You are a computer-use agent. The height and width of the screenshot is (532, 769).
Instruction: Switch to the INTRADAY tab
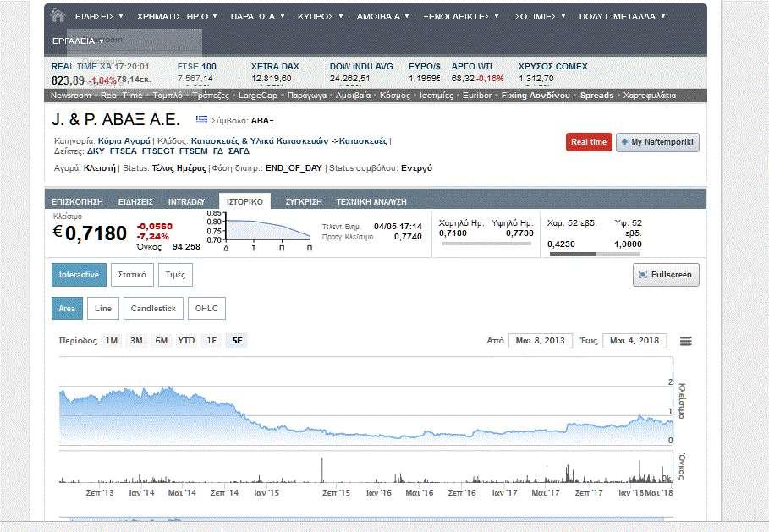[x=186, y=201]
